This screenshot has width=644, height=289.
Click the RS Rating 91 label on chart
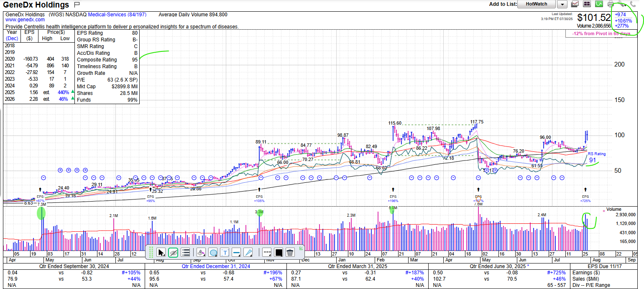[x=596, y=157]
